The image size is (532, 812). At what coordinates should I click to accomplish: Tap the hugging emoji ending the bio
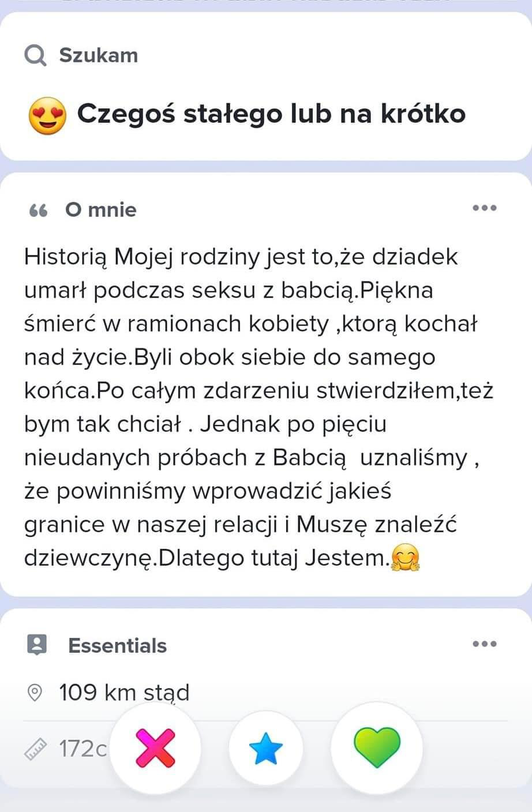pyautogui.click(x=406, y=558)
